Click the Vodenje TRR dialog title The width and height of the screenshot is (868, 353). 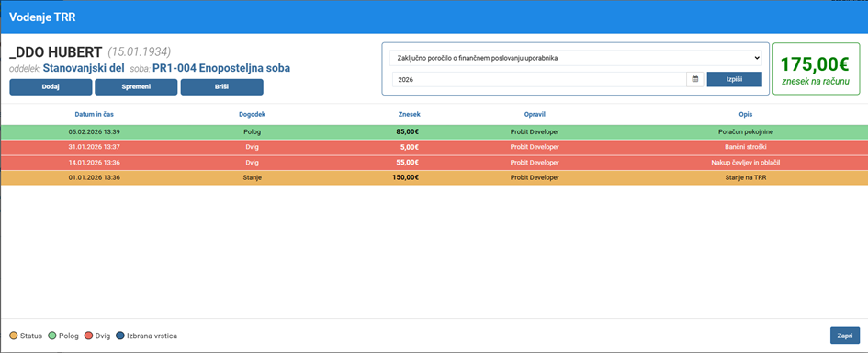point(42,17)
